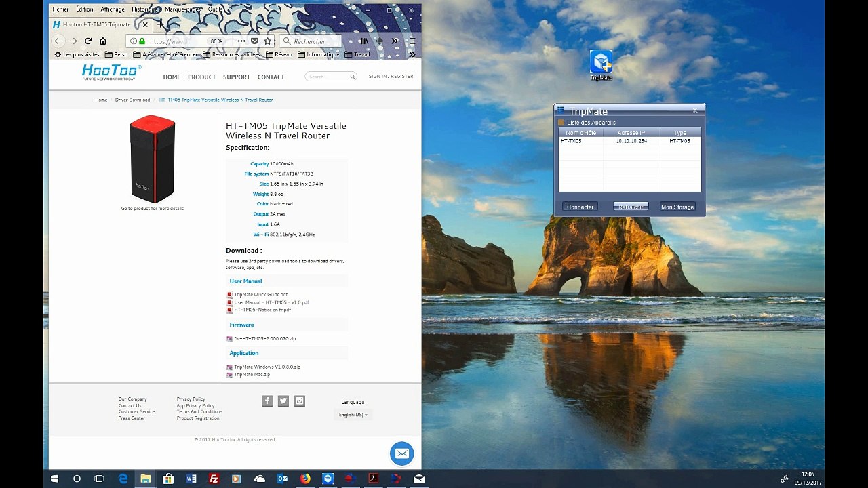
Task: Open Task View on taskbar
Action: point(99,479)
